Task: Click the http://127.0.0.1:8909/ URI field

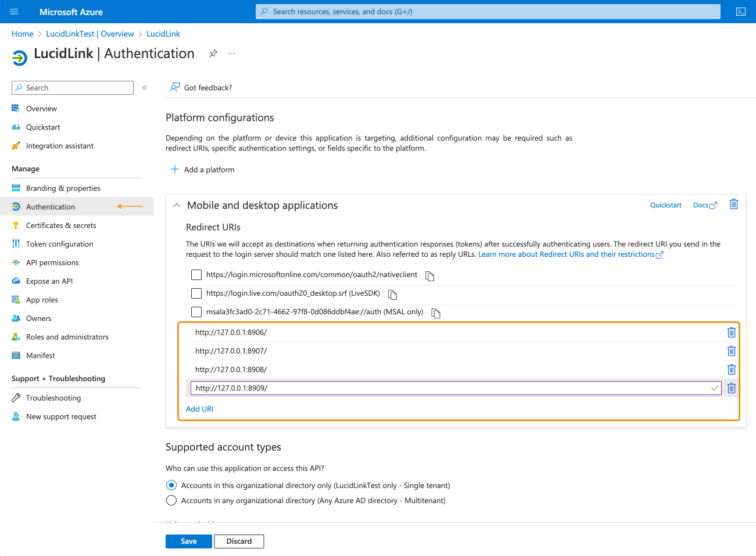Action: click(456, 388)
